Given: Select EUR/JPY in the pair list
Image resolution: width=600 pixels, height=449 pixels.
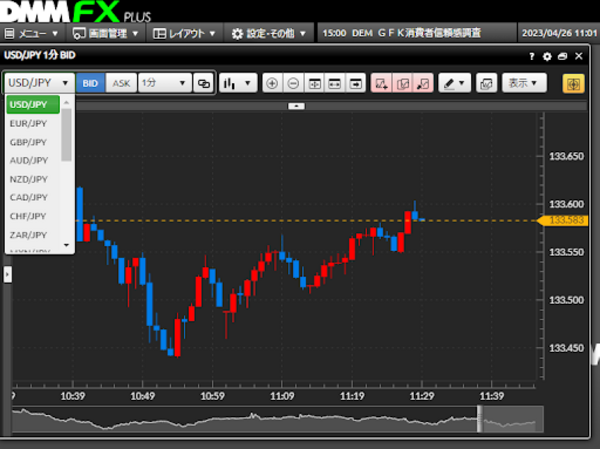Looking at the screenshot, I should pyautogui.click(x=33, y=123).
